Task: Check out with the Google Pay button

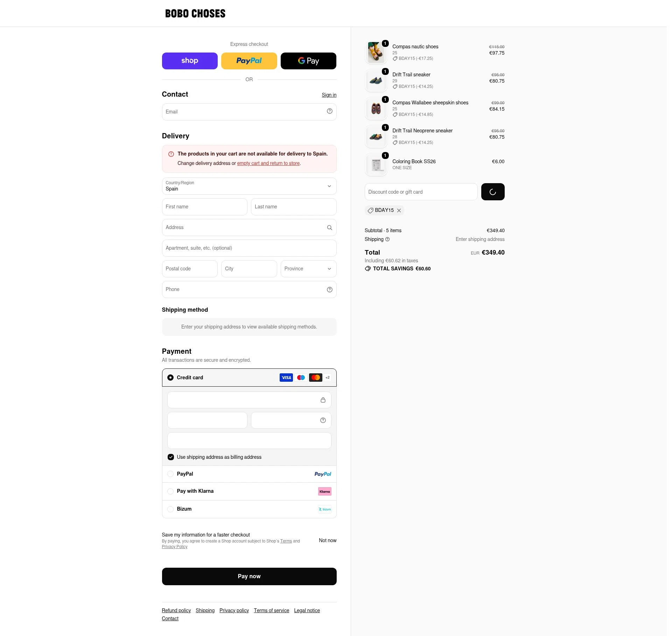Action: 308,61
